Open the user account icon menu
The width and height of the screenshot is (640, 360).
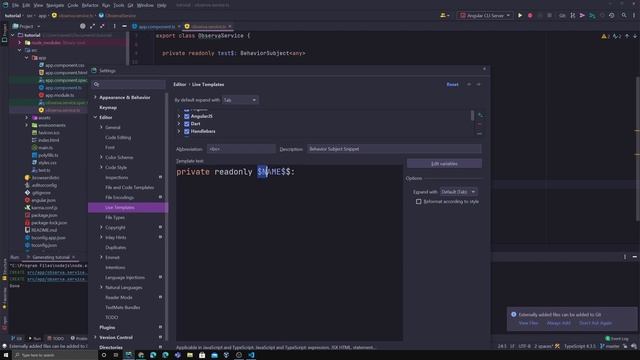pos(444,16)
